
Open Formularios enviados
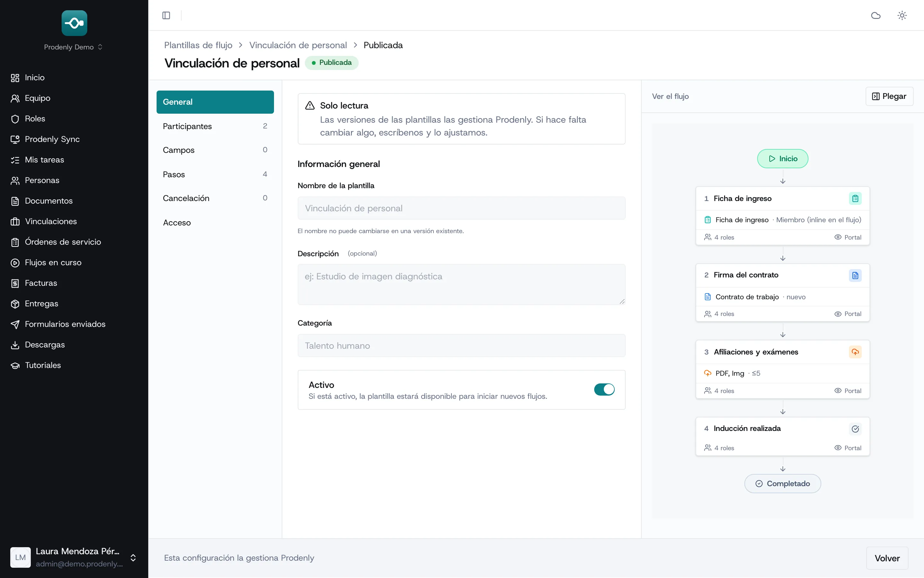click(74, 324)
